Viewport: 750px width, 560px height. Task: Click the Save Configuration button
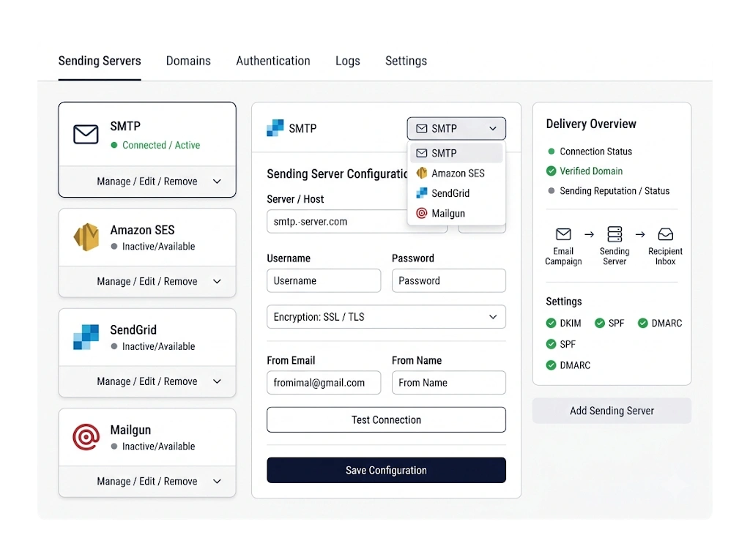(386, 470)
